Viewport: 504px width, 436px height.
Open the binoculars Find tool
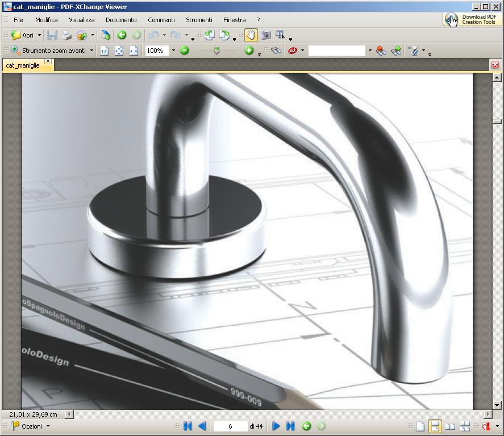[x=276, y=51]
